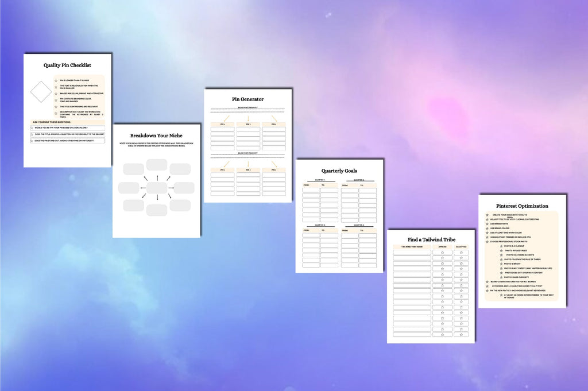Click 'Photo has warm accents' text
The height and width of the screenshot is (391, 588).
520,255
